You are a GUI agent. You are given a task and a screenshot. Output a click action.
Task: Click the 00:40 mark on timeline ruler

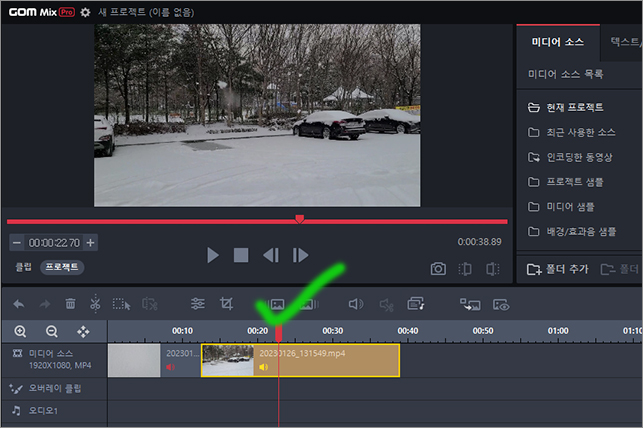point(408,331)
